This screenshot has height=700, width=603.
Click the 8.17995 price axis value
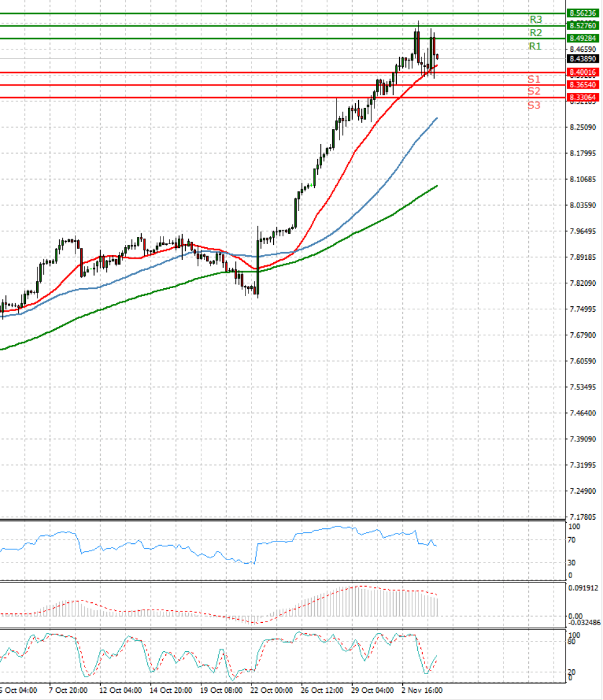pyautogui.click(x=582, y=153)
